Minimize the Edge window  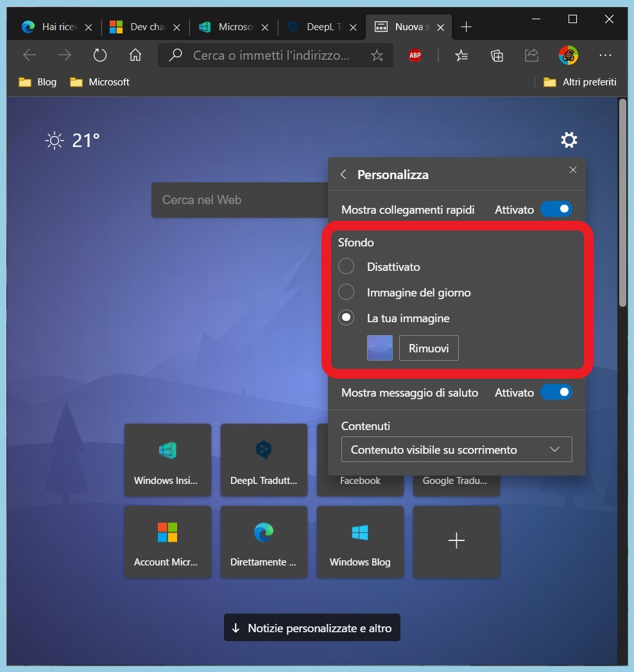(x=536, y=19)
